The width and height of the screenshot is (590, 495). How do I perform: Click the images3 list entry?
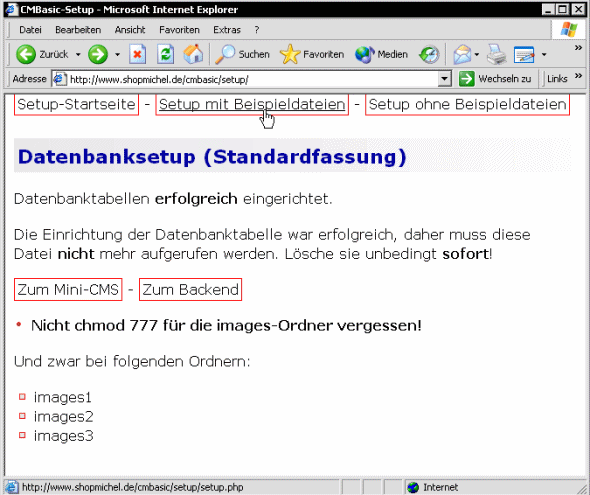click(x=63, y=436)
